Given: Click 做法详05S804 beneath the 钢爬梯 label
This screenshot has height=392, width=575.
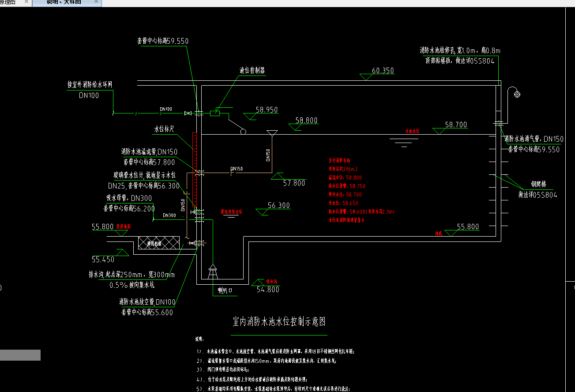Looking at the screenshot, I should [x=537, y=195].
